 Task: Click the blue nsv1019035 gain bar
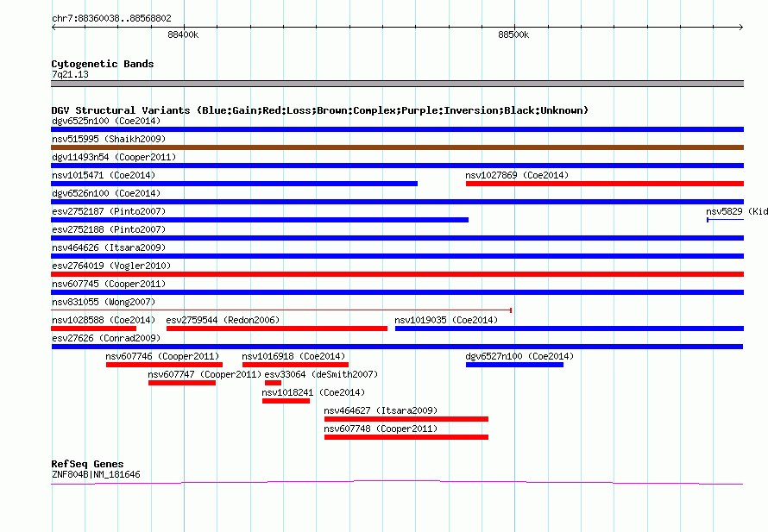[570, 329]
